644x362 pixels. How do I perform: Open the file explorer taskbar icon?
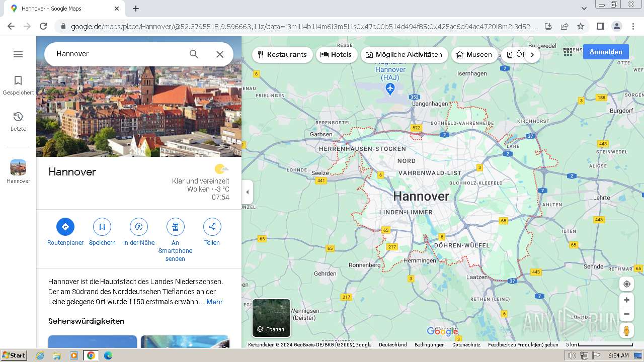click(x=57, y=355)
